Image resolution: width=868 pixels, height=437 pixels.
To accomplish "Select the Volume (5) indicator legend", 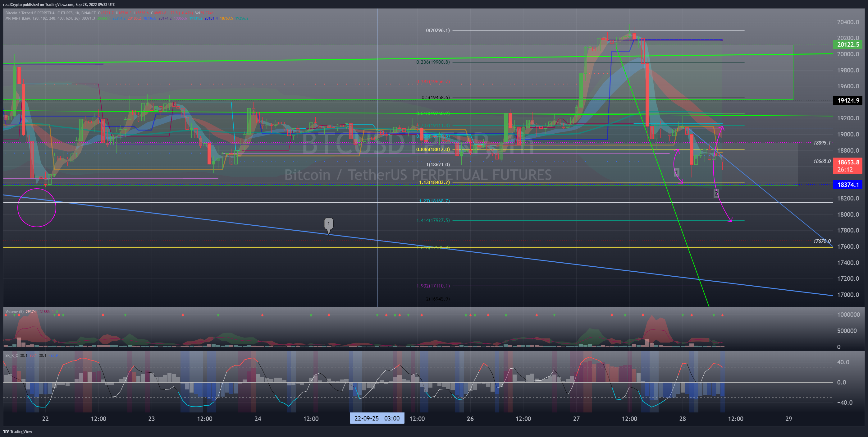I will pos(15,311).
